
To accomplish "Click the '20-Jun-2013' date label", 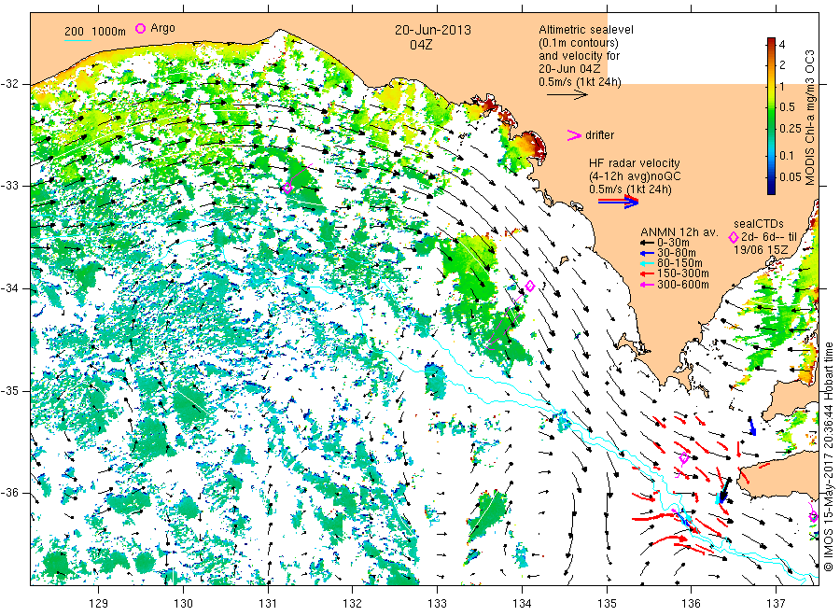I will click(x=433, y=30).
